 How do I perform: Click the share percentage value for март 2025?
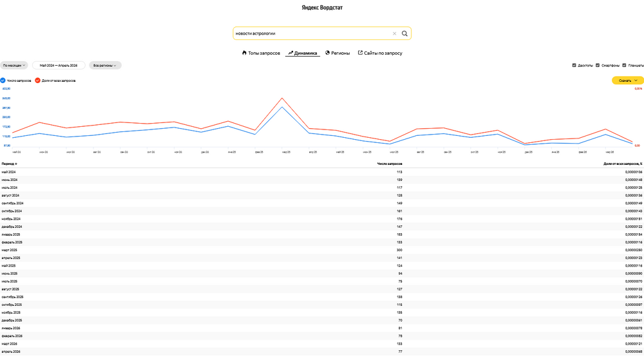point(634,250)
